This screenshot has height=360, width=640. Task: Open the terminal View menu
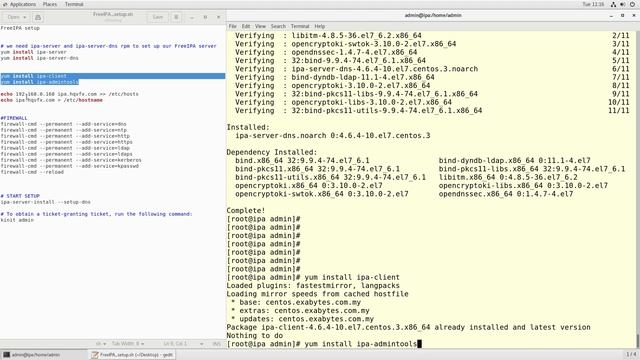coord(260,26)
